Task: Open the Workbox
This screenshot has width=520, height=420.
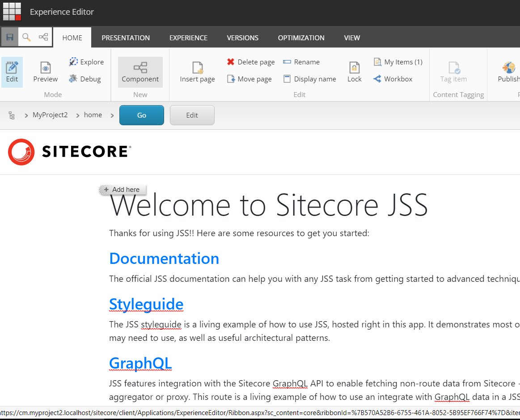Action: click(x=393, y=79)
